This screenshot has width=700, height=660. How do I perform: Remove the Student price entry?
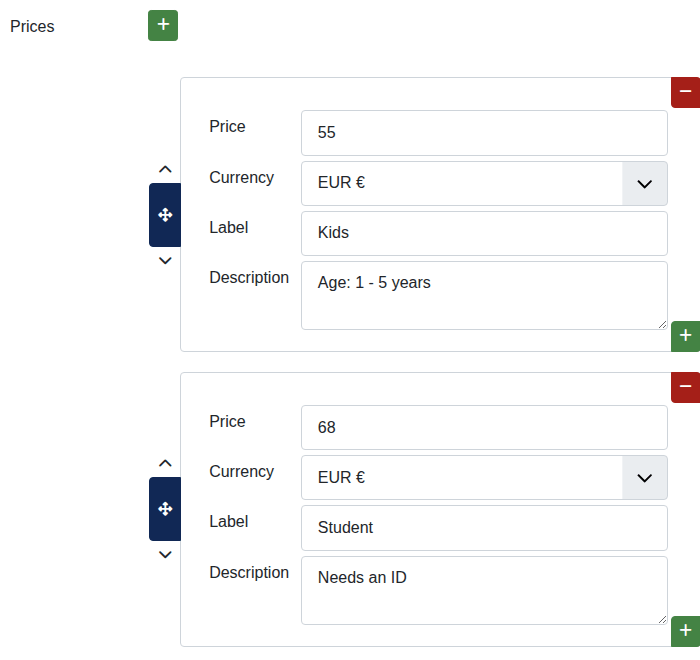(685, 387)
